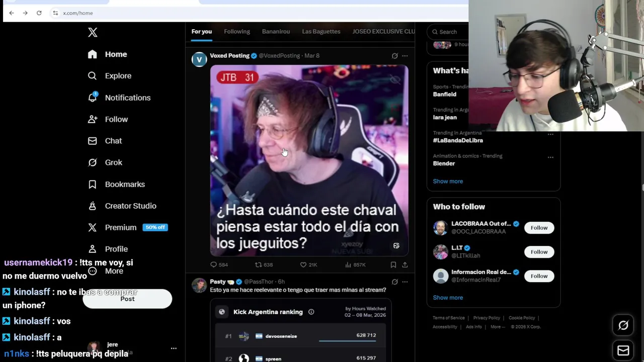Follow LACOBRAAA Out of Context
The height and width of the screenshot is (362, 644).
click(x=539, y=228)
